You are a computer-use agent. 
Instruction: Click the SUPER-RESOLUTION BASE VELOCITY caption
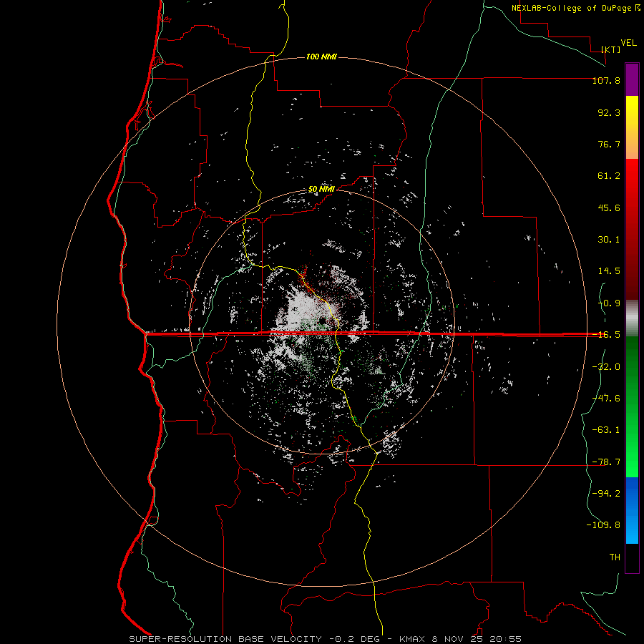tap(225, 639)
